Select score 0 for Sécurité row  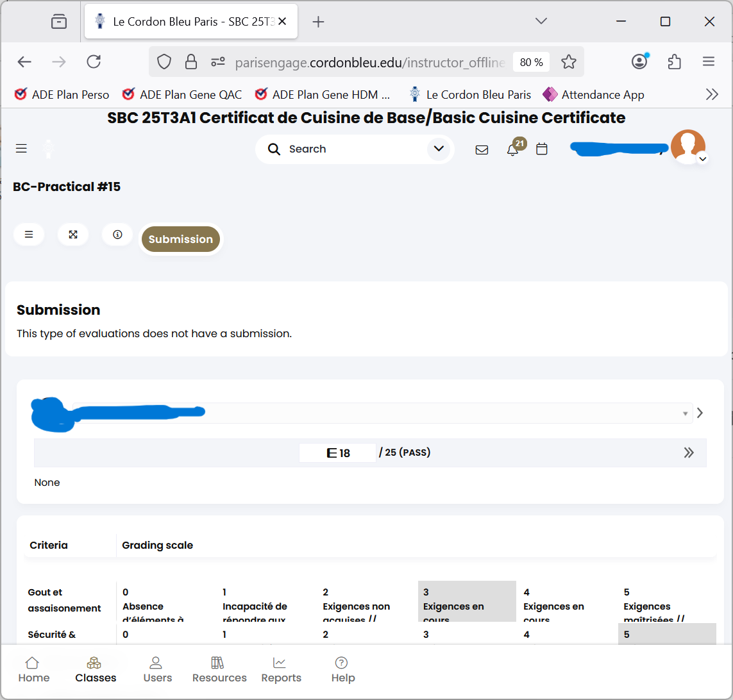tap(166, 634)
